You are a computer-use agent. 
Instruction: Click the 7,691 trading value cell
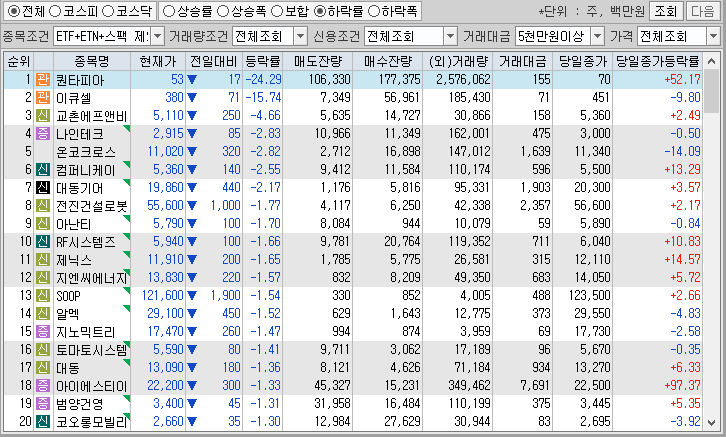[x=535, y=385]
